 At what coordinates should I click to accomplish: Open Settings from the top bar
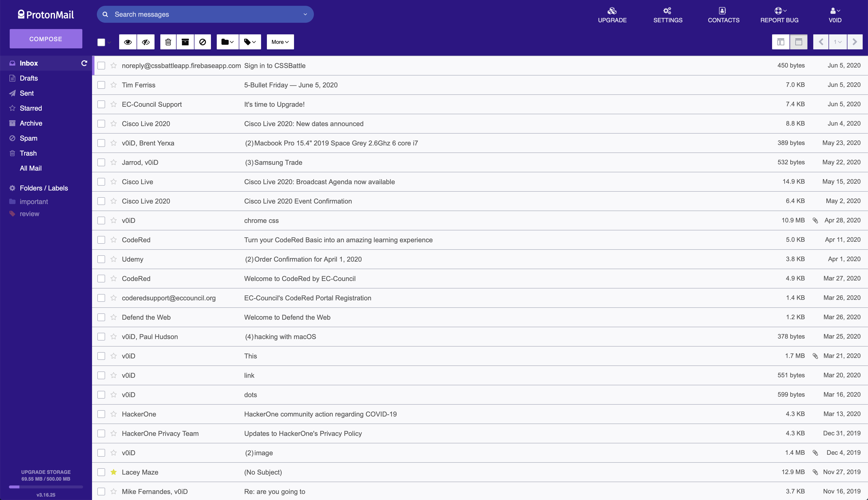pos(668,15)
